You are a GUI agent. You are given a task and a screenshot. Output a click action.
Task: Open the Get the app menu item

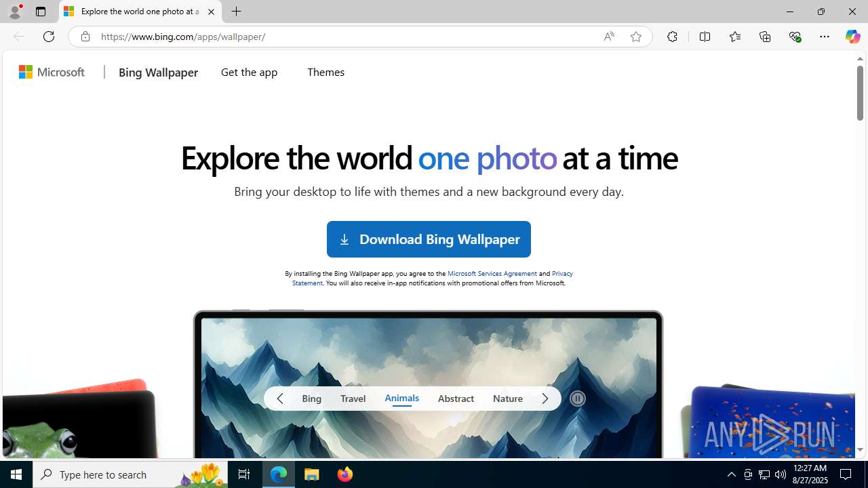tap(249, 72)
